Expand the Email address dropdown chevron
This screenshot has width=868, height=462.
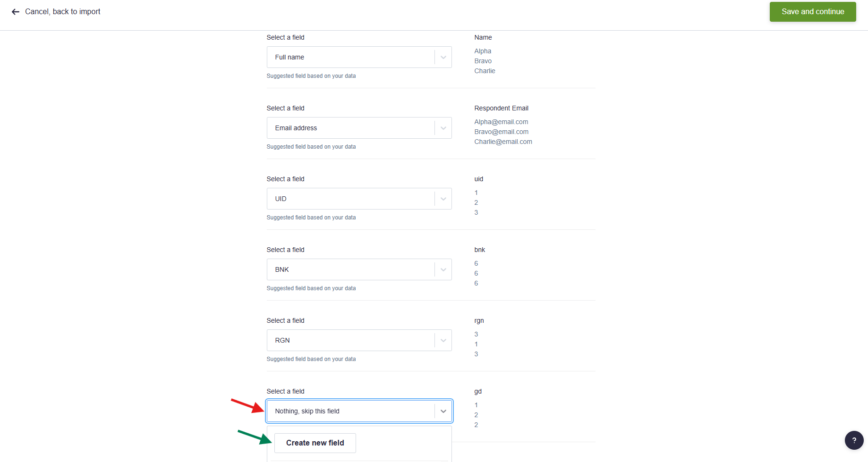pos(443,128)
